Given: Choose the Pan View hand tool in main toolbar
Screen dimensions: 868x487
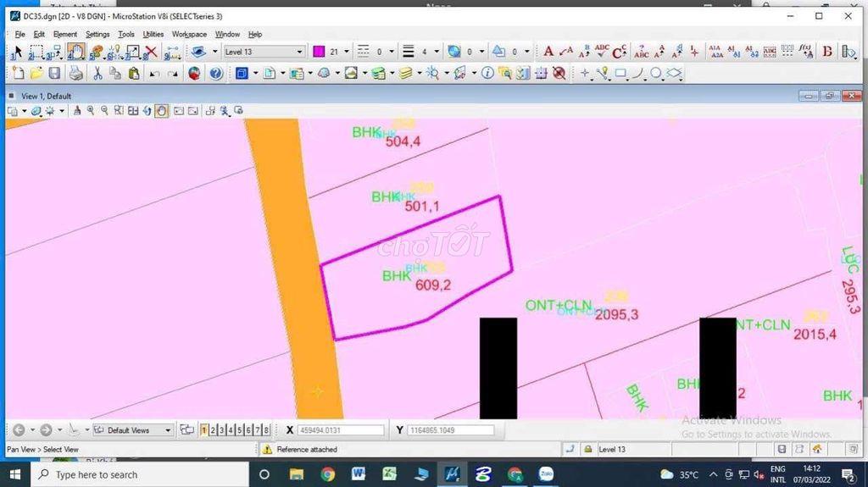Looking at the screenshot, I should coord(75,52).
